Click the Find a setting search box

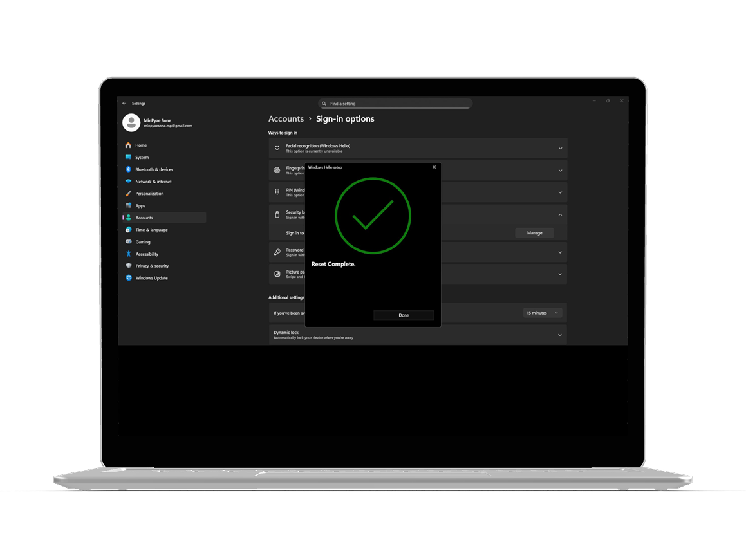(395, 103)
